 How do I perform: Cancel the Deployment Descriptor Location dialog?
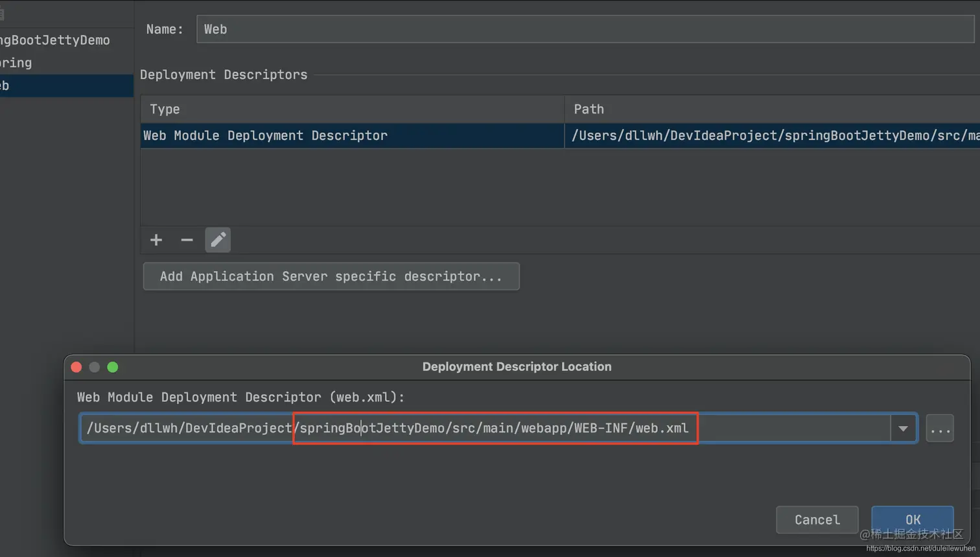[x=817, y=519]
